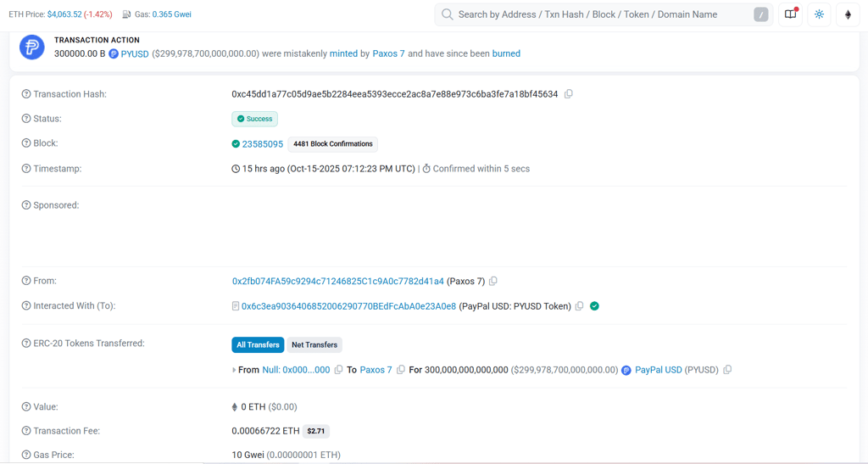Switch to the Net Transfers tab
Viewport: 868px width, 464px height.
click(314, 345)
